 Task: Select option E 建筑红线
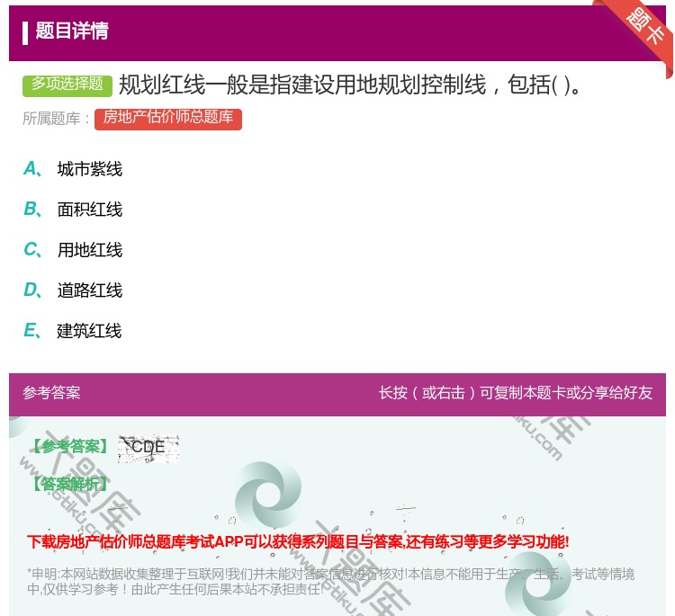pos(72,330)
